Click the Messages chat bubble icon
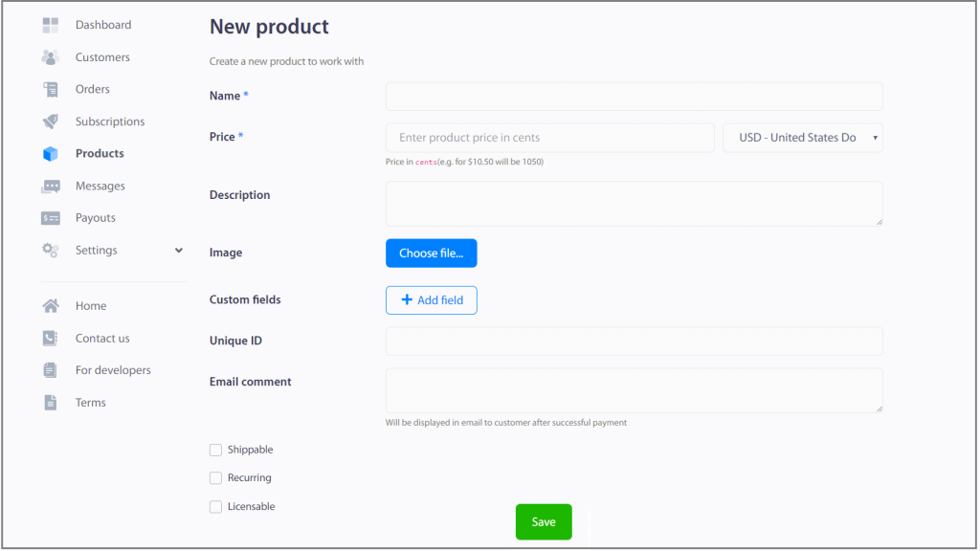 point(51,187)
